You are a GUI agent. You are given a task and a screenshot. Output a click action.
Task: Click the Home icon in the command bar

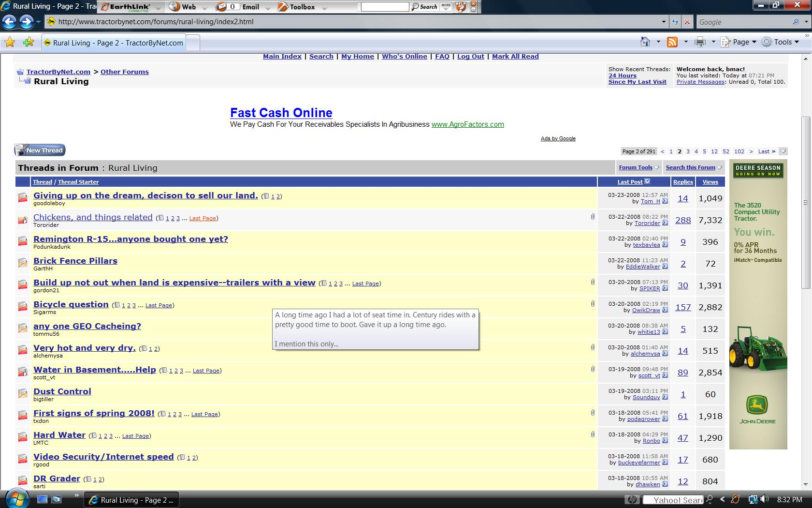(645, 42)
